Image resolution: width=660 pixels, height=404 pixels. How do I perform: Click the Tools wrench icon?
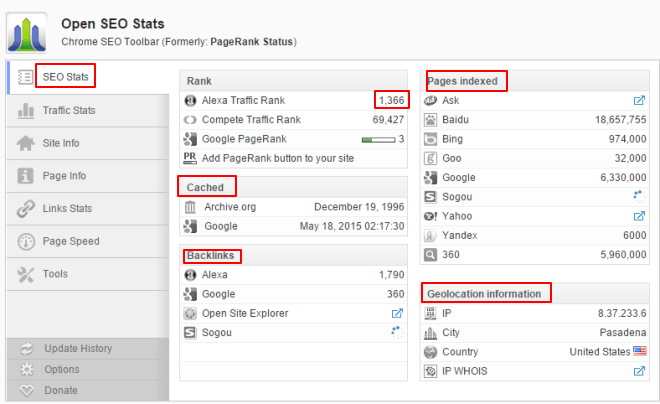tap(25, 274)
